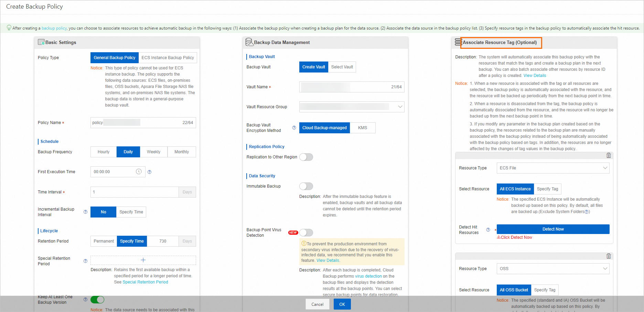This screenshot has height=312, width=644.
Task: Open the help icon beside First Execution Time
Action: tap(149, 172)
